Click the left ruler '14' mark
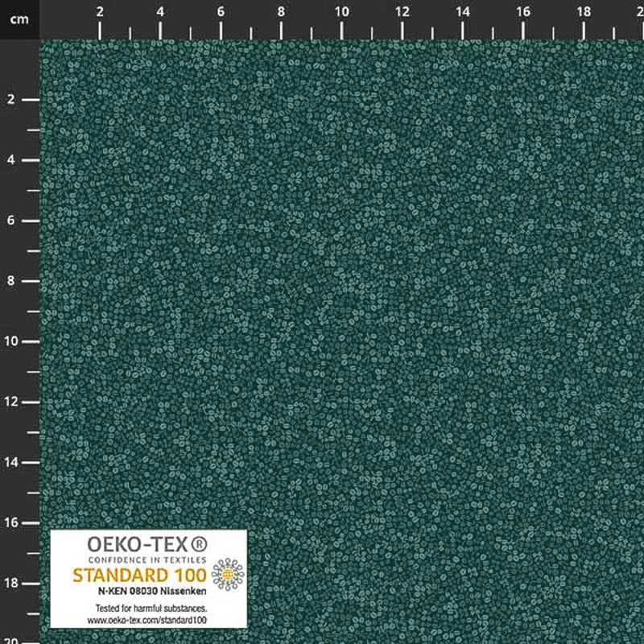Screen dimensions: 644x644 (11, 462)
